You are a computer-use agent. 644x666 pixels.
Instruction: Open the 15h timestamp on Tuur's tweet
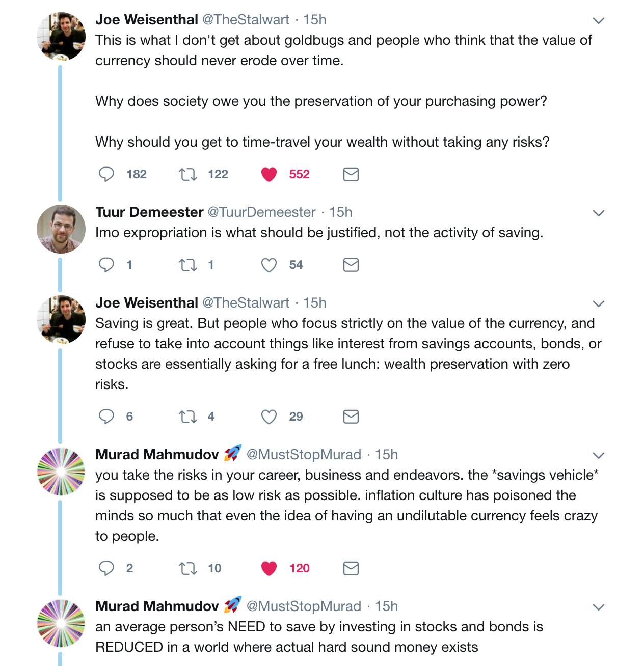[x=341, y=212]
